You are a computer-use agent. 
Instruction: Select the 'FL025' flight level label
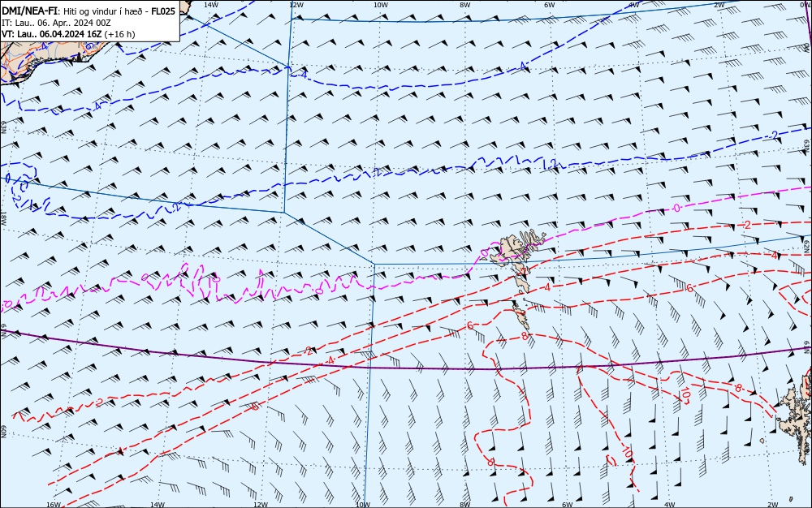click(x=163, y=11)
